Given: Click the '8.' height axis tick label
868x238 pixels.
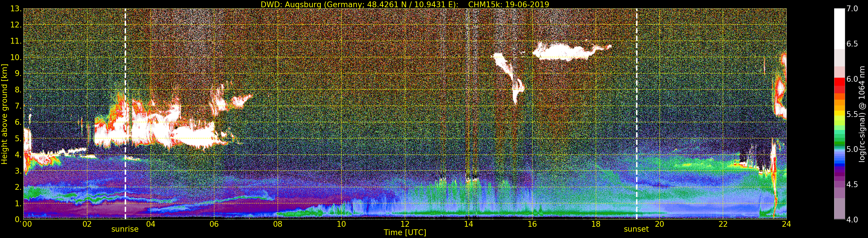Looking at the screenshot, I should coord(18,90).
